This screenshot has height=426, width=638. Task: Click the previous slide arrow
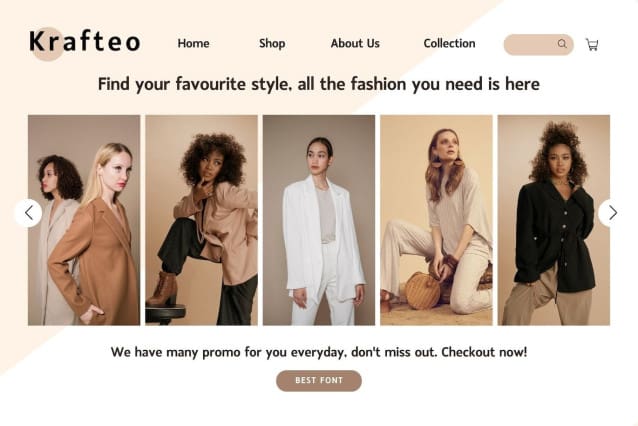[28, 213]
